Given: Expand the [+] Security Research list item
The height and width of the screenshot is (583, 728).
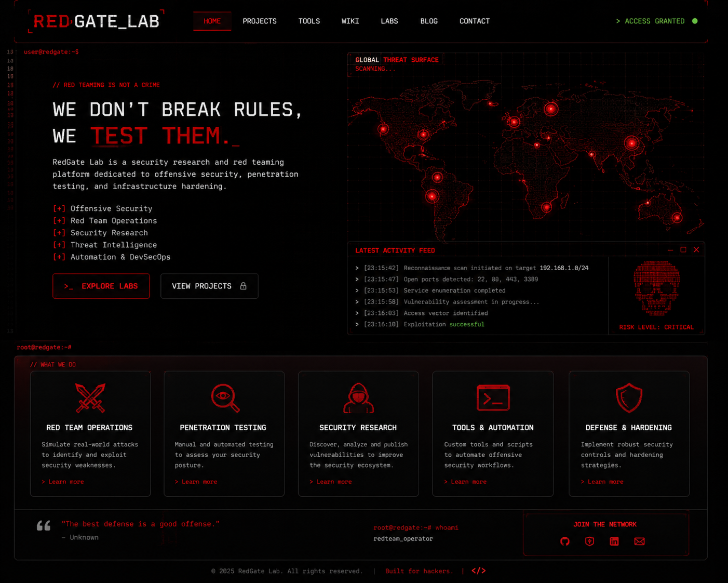Looking at the screenshot, I should click(x=100, y=233).
